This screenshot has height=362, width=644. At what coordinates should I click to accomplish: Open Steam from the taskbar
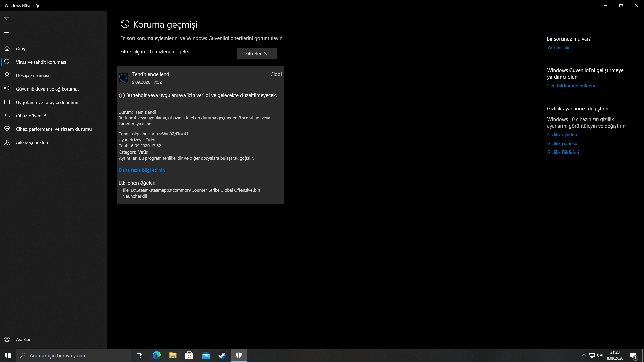tap(222, 355)
